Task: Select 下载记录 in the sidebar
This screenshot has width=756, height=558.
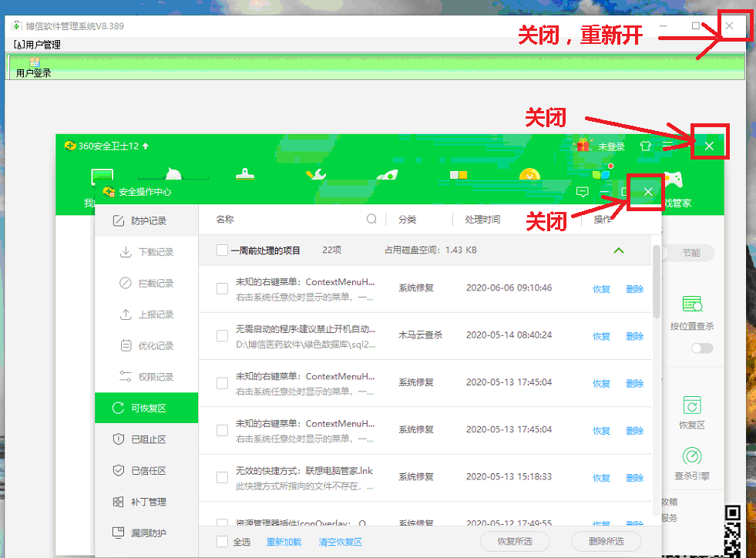Action: click(x=146, y=252)
